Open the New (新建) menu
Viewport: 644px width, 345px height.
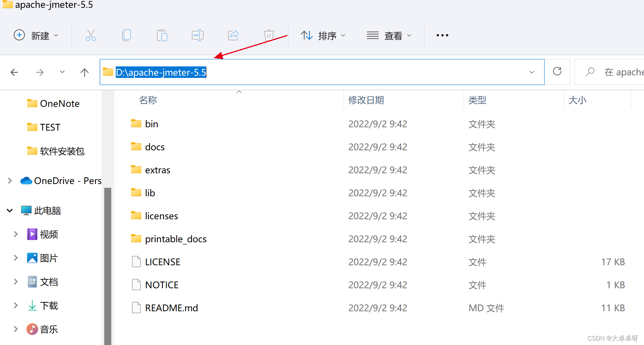[36, 36]
